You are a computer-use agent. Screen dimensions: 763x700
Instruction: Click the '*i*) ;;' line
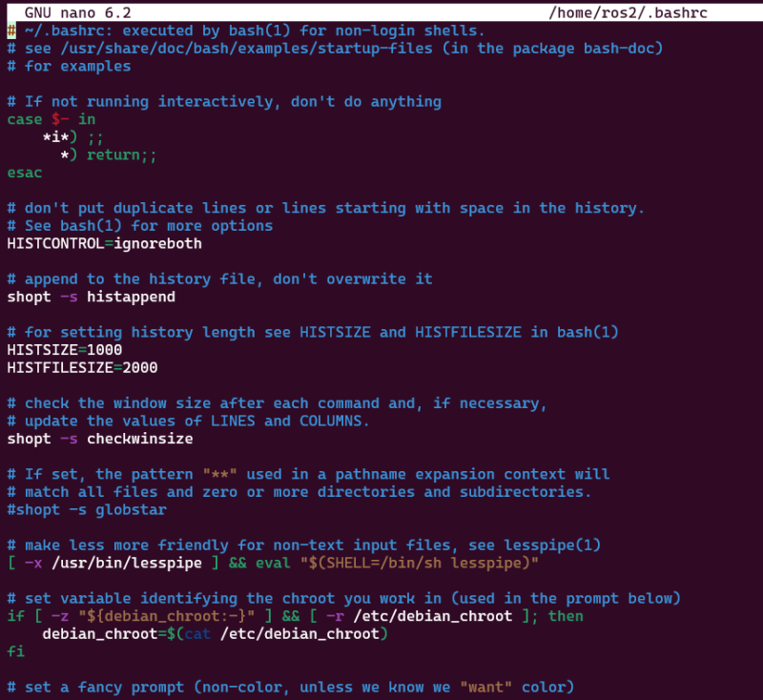(x=73, y=137)
